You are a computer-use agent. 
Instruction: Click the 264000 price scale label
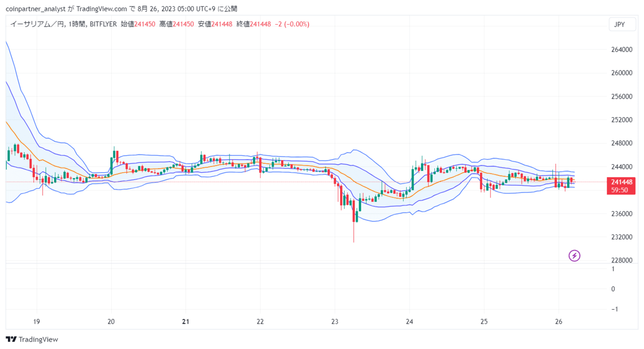(x=622, y=50)
